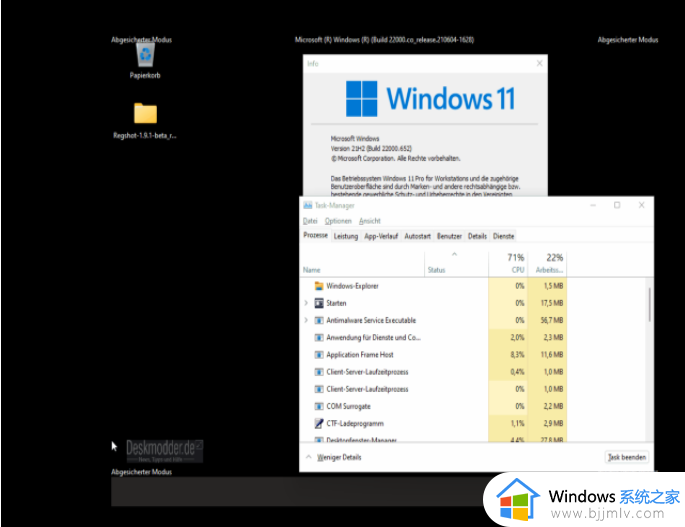Click the 8,3% CPU value
This screenshot has width=685, height=527.
517,355
